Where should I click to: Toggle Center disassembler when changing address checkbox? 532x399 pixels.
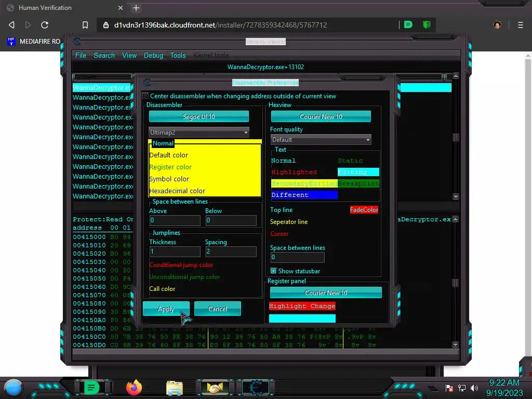pos(145,96)
